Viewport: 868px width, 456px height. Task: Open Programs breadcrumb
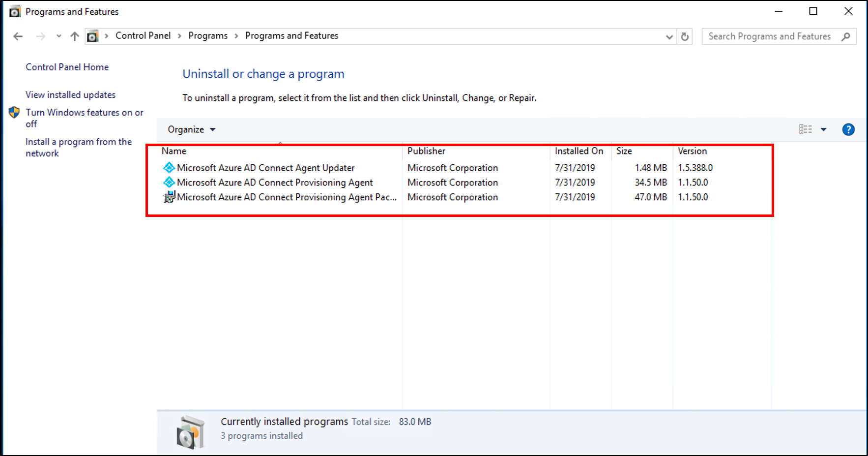pos(208,35)
